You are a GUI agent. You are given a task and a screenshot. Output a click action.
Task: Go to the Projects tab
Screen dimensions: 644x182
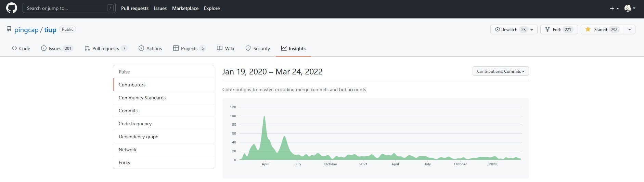click(189, 48)
